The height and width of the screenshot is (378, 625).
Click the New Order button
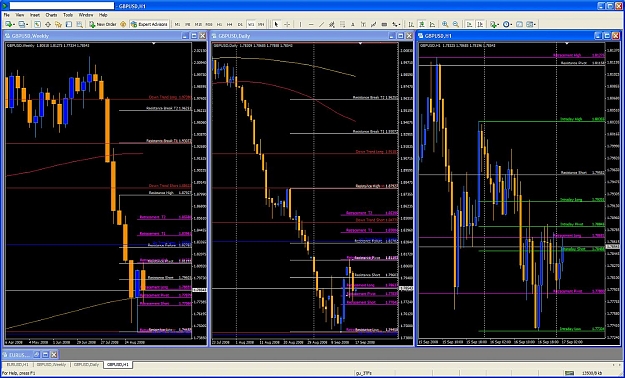coord(103,24)
